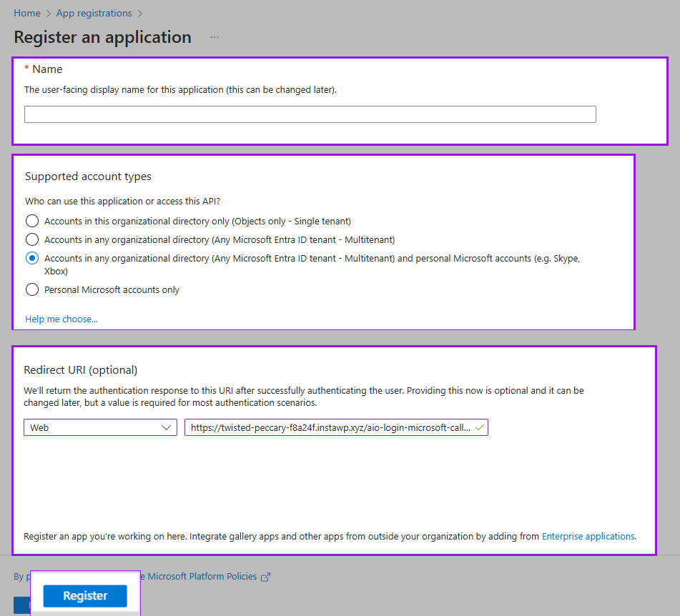Click the chevron arrow in the Web dropdown
The height and width of the screenshot is (616, 680).
[x=167, y=427]
